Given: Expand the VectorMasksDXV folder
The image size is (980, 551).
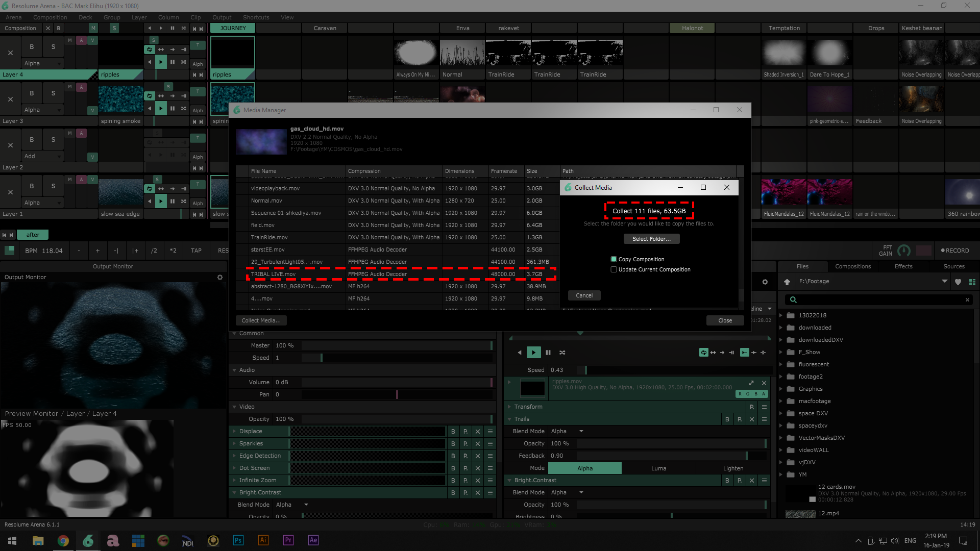Looking at the screenshot, I should (780, 438).
